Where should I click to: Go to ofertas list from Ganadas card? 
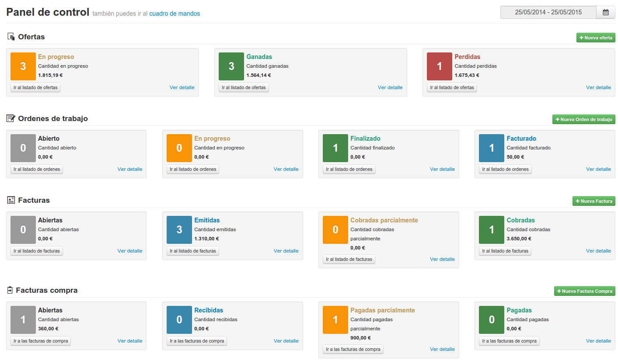244,87
